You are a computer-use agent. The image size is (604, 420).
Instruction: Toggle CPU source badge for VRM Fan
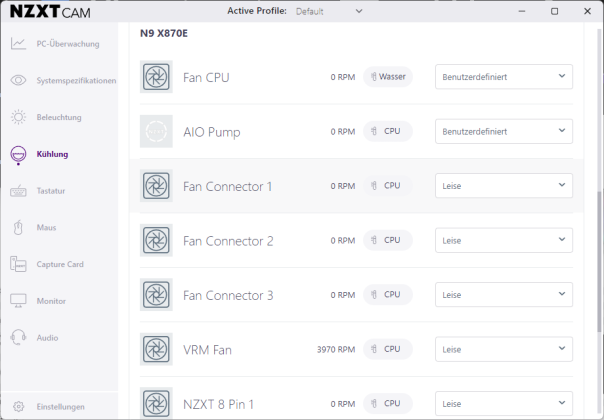[387, 350]
